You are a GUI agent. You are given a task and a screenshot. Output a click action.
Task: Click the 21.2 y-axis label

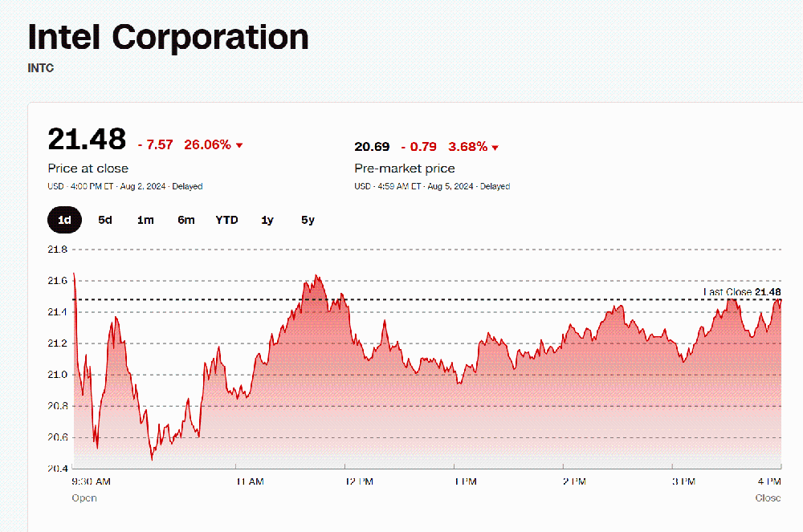(x=57, y=343)
